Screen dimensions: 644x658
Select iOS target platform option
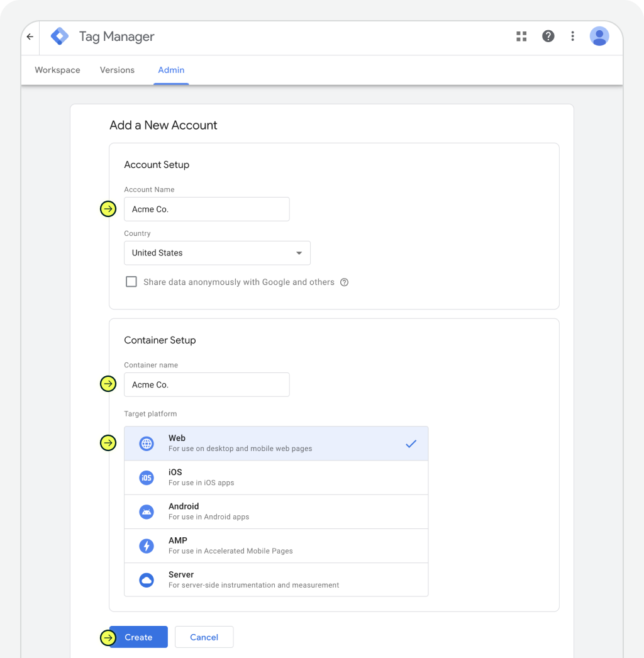click(x=276, y=477)
